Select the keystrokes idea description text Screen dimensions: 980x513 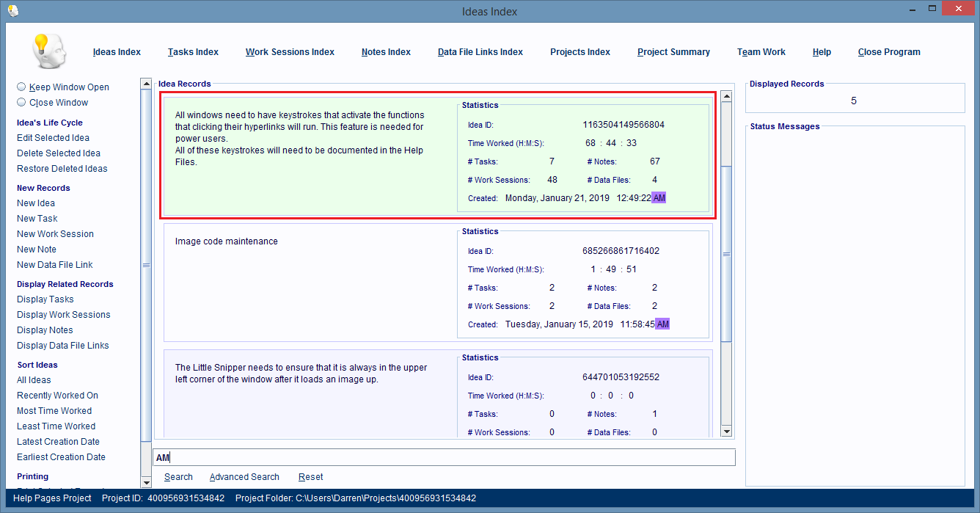point(301,139)
